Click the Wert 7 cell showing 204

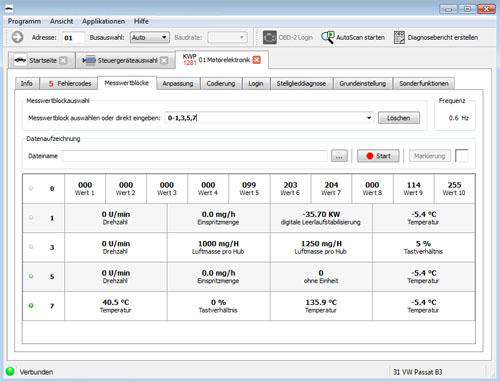point(331,188)
